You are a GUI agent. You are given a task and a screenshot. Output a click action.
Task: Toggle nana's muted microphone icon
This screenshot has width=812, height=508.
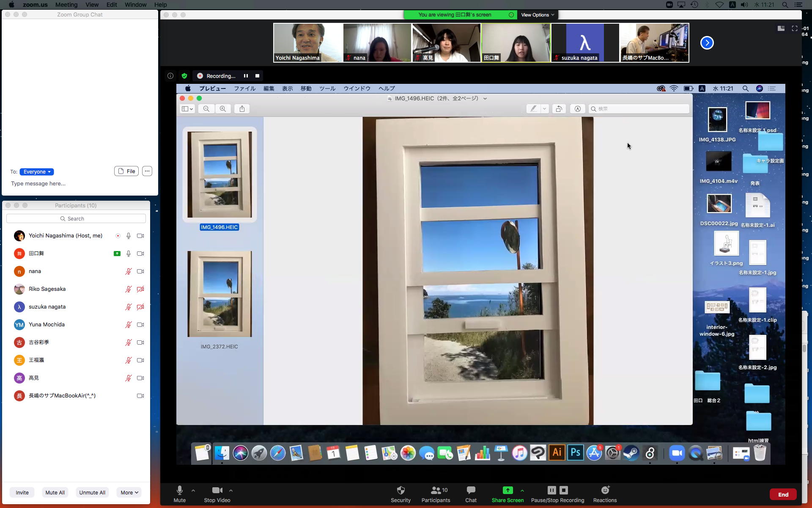point(128,271)
